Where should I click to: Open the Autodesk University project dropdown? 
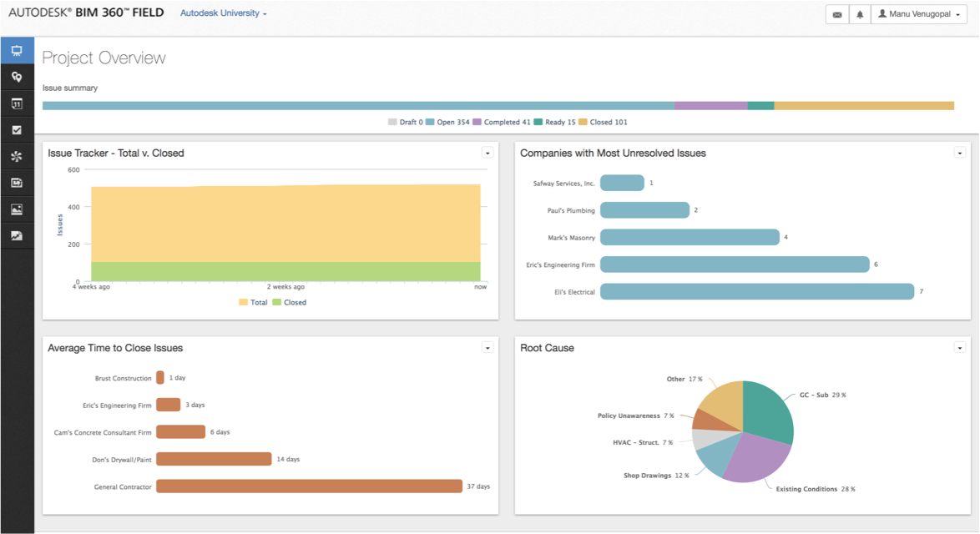(223, 13)
